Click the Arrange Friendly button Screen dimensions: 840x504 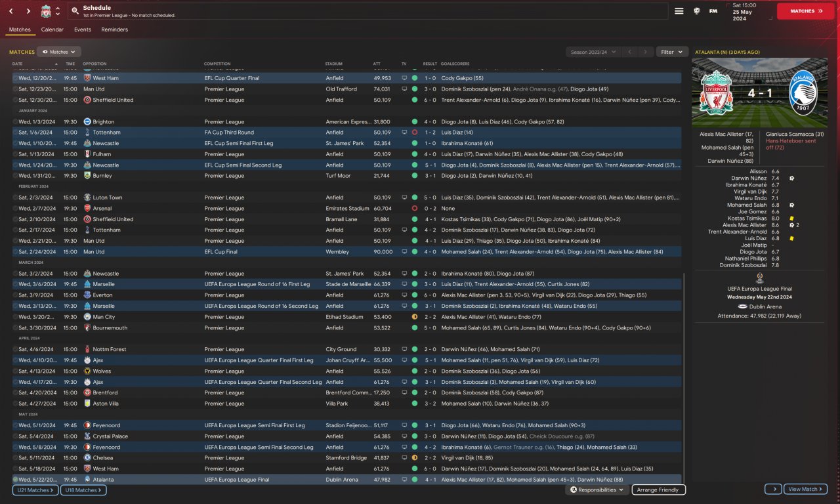tap(659, 490)
